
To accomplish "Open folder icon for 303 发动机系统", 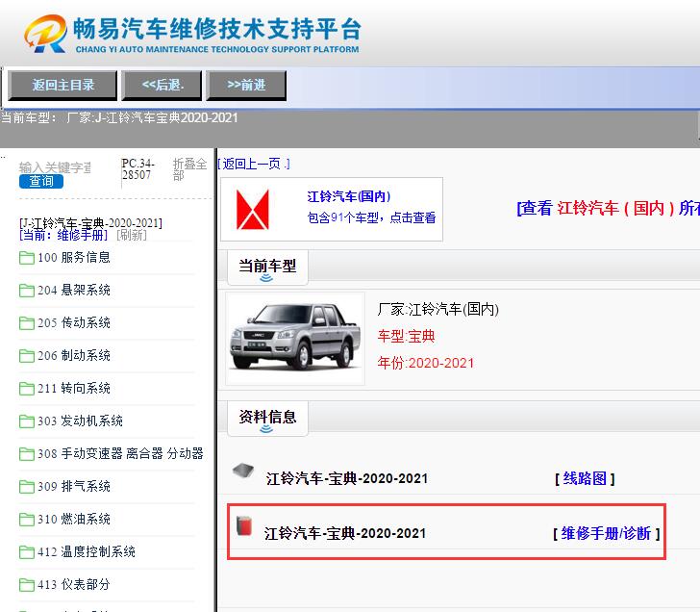I will click(27, 421).
